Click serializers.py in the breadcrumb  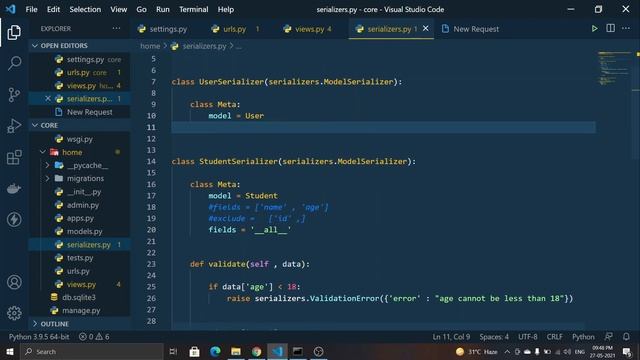pyautogui.click(x=204, y=46)
